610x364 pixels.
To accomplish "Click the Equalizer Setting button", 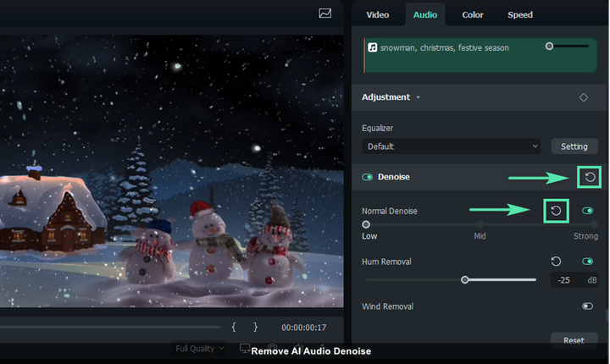I will [574, 146].
